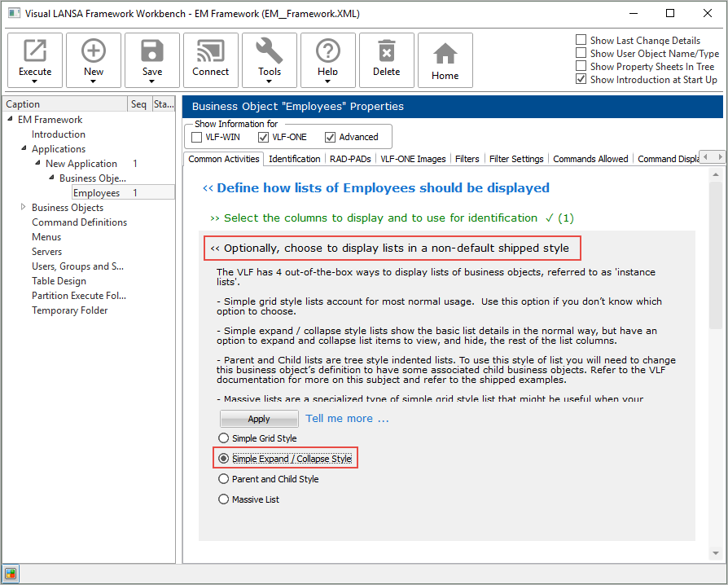The width and height of the screenshot is (728, 585).
Task: Collapse the EM Framework tree node
Action: coord(11,119)
